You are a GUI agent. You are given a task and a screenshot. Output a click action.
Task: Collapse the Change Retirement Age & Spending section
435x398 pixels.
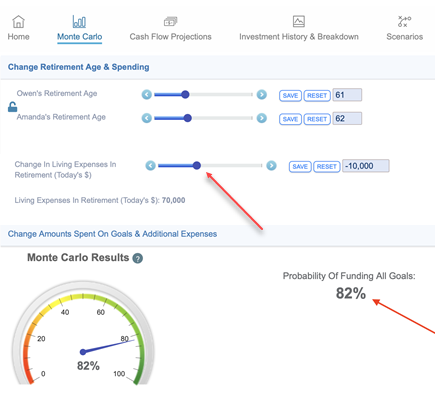pos(217,67)
